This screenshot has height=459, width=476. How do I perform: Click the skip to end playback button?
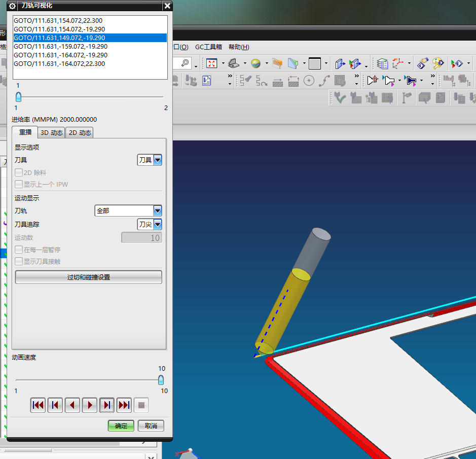pos(124,405)
